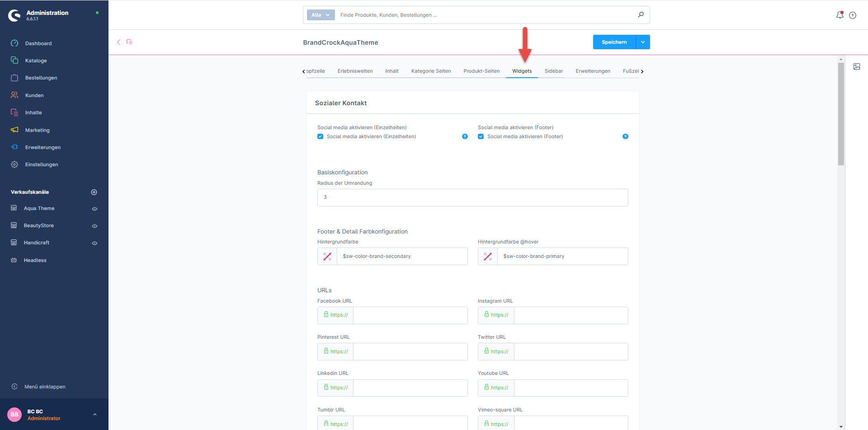Open the Handicraft sales channel
This screenshot has height=430, width=868.
(x=37, y=243)
